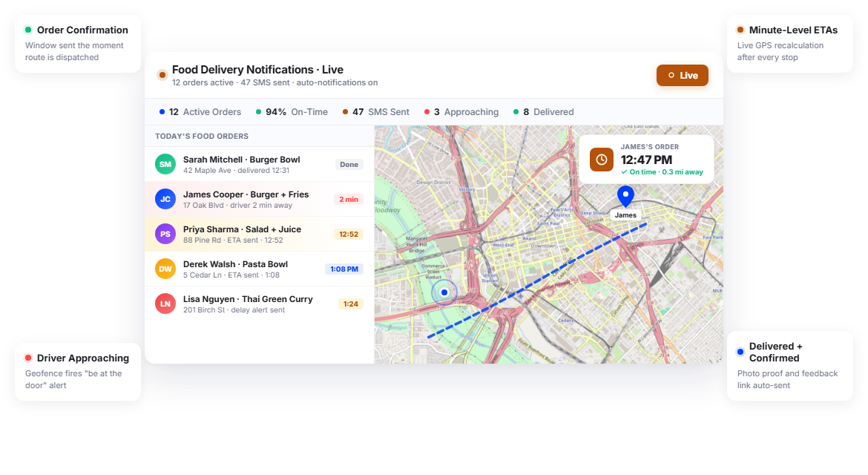Select Sarah Mitchell's SM avatar
Image resolution: width=868 pixels, height=475 pixels.
click(x=165, y=165)
